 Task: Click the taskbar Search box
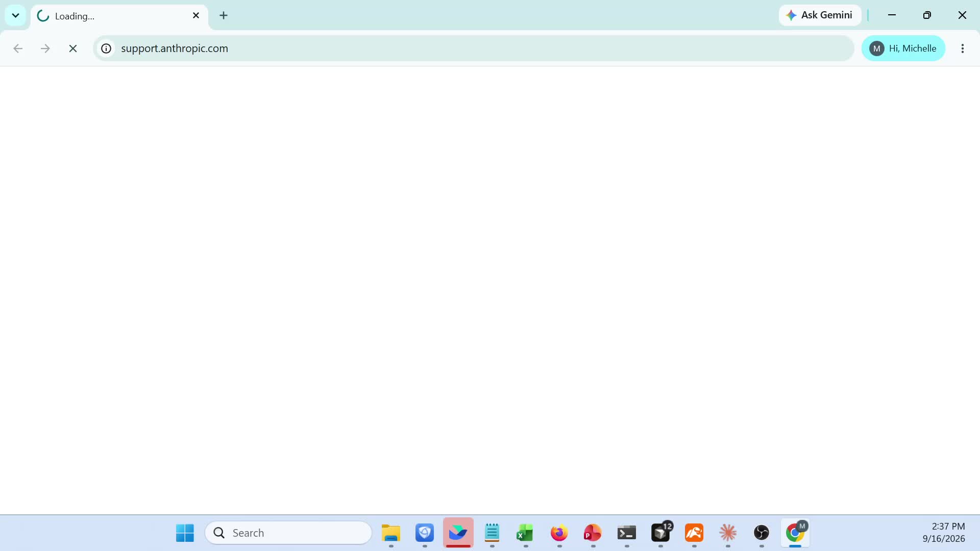288,533
